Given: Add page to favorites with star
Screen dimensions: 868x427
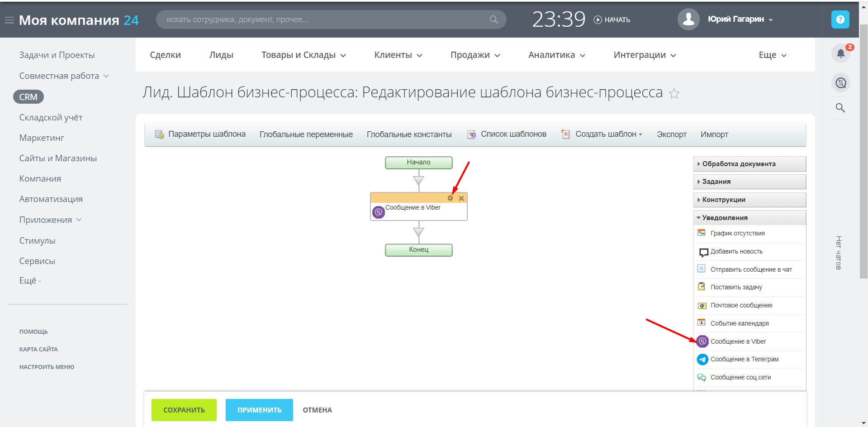Looking at the screenshot, I should [674, 94].
